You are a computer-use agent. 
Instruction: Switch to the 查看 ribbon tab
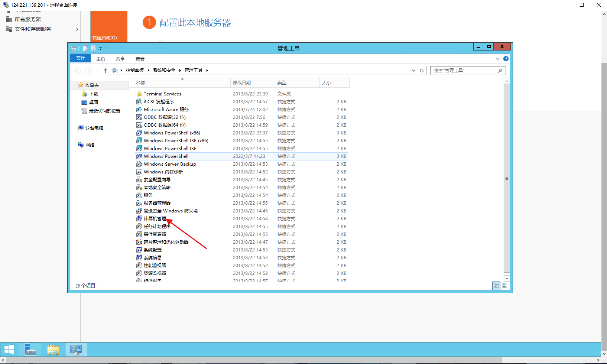tap(140, 59)
